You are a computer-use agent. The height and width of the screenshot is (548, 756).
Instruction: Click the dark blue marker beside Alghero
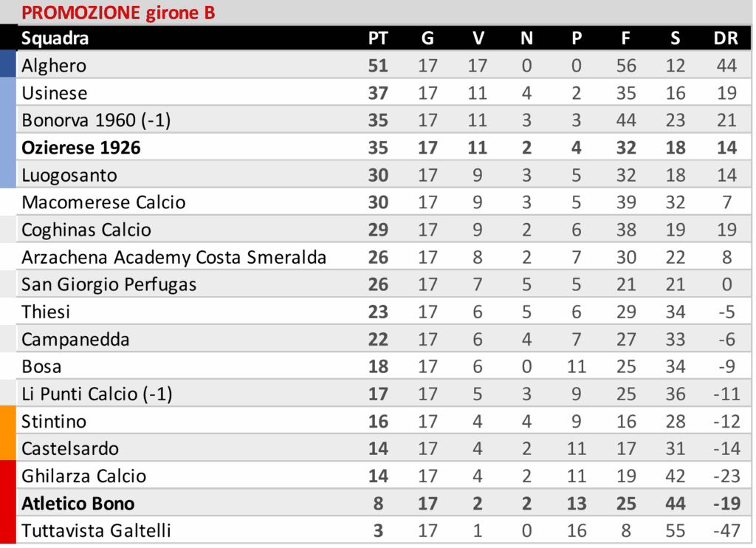click(x=8, y=65)
